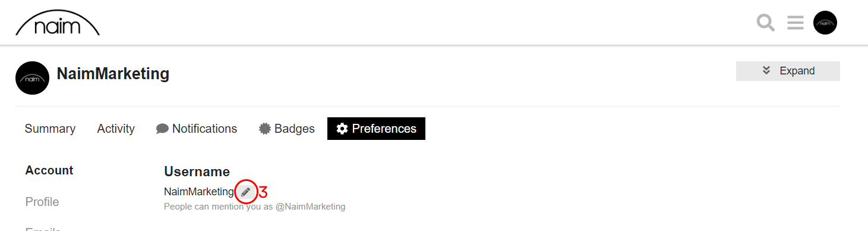The image size is (868, 231).
Task: Open the Activity tab
Action: 116,129
